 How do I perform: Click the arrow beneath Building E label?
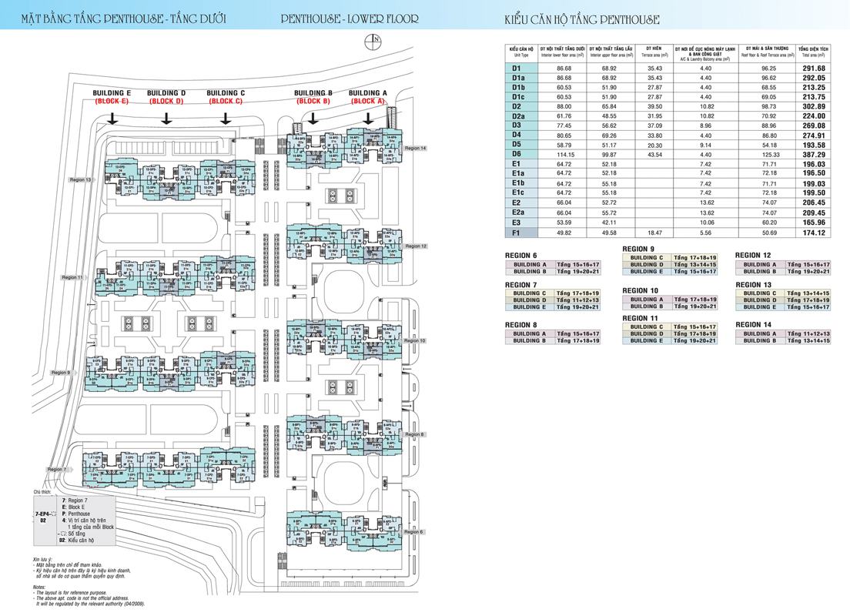tap(112, 118)
